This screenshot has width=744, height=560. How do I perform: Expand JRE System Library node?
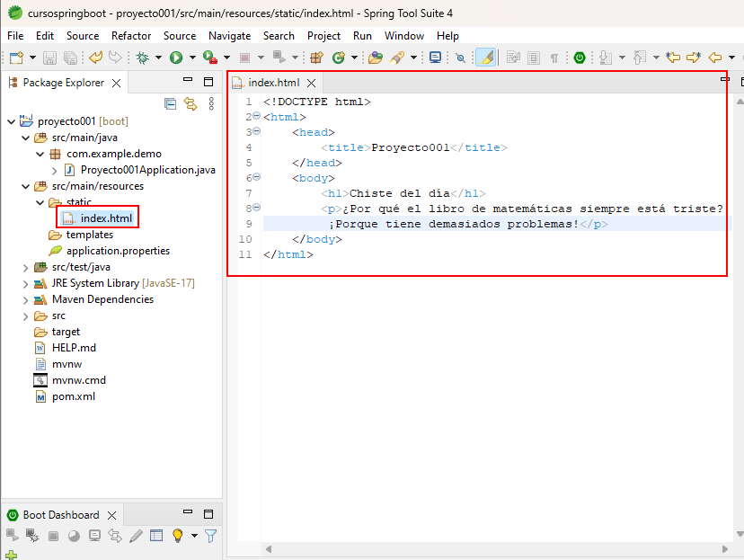point(26,284)
